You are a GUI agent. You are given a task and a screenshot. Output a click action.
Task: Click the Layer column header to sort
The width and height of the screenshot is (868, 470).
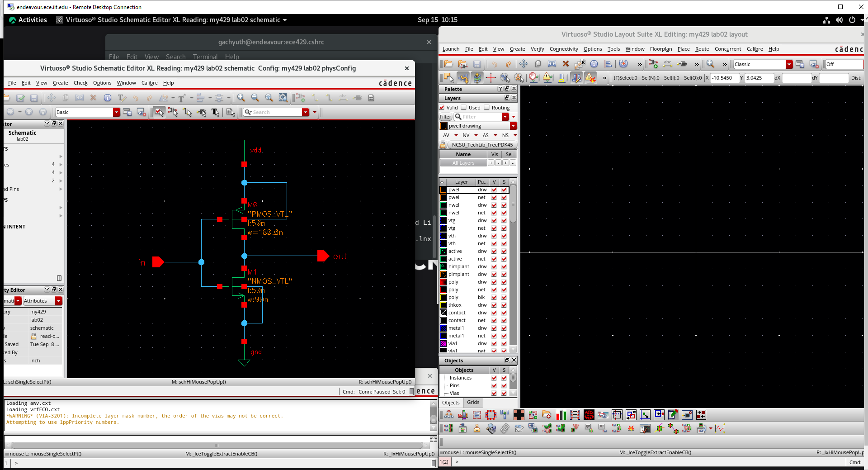[x=461, y=182]
